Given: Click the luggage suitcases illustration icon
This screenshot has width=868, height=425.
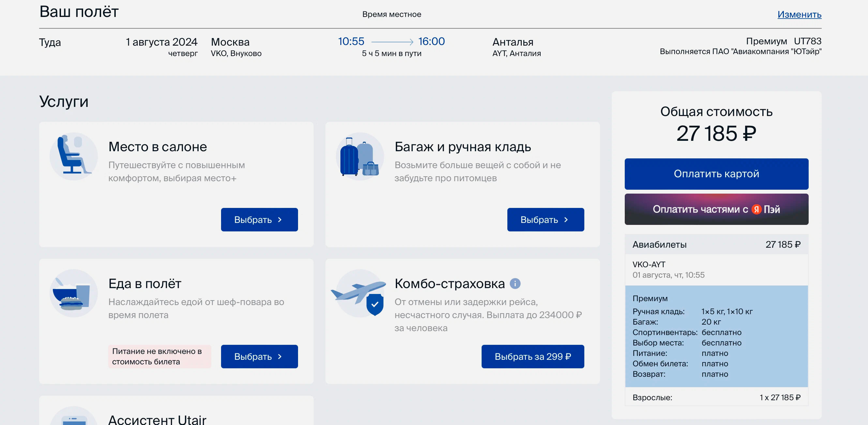Looking at the screenshot, I should [360, 156].
